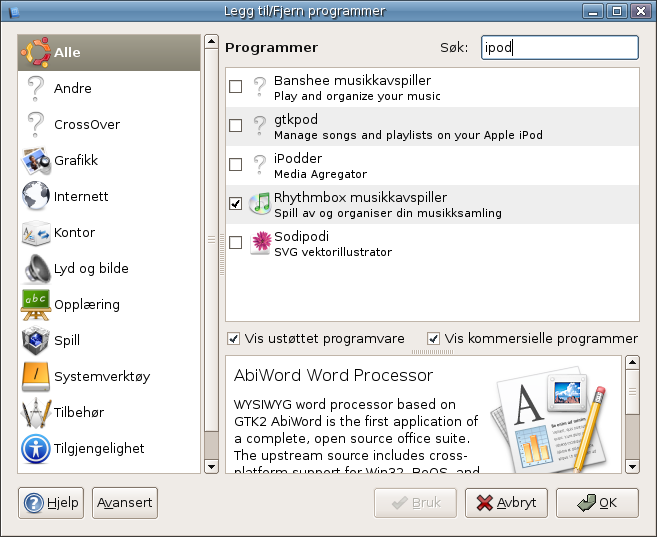Select the Alle category Ubuntu icon
The image size is (657, 537).
36,52
